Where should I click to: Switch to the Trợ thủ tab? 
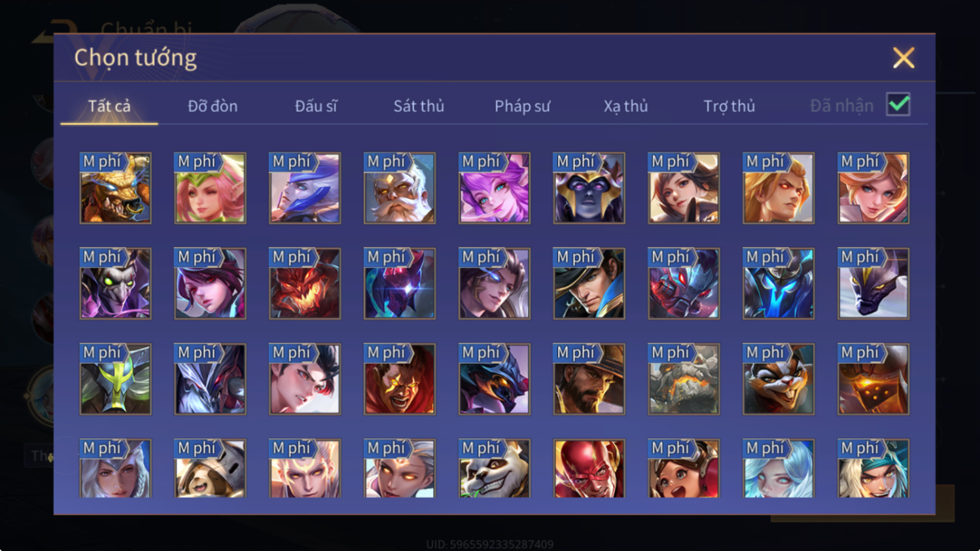[x=729, y=106]
